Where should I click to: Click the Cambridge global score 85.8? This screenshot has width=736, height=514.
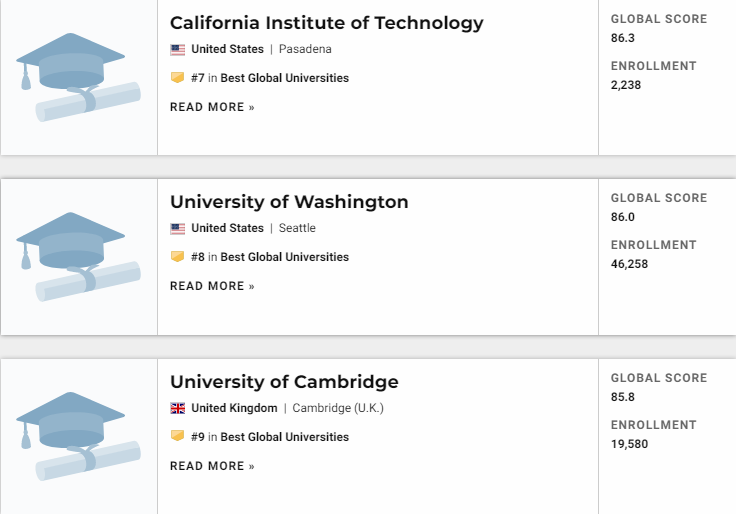(623, 396)
